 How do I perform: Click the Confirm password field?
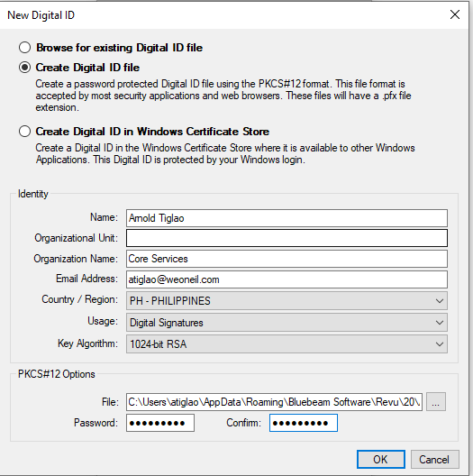tap(304, 423)
